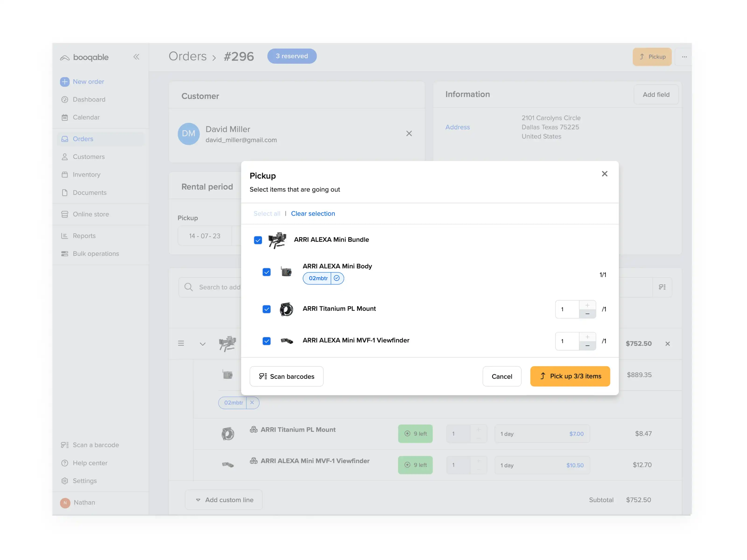
Task: Open the Add custom line dropdown
Action: coord(224,500)
